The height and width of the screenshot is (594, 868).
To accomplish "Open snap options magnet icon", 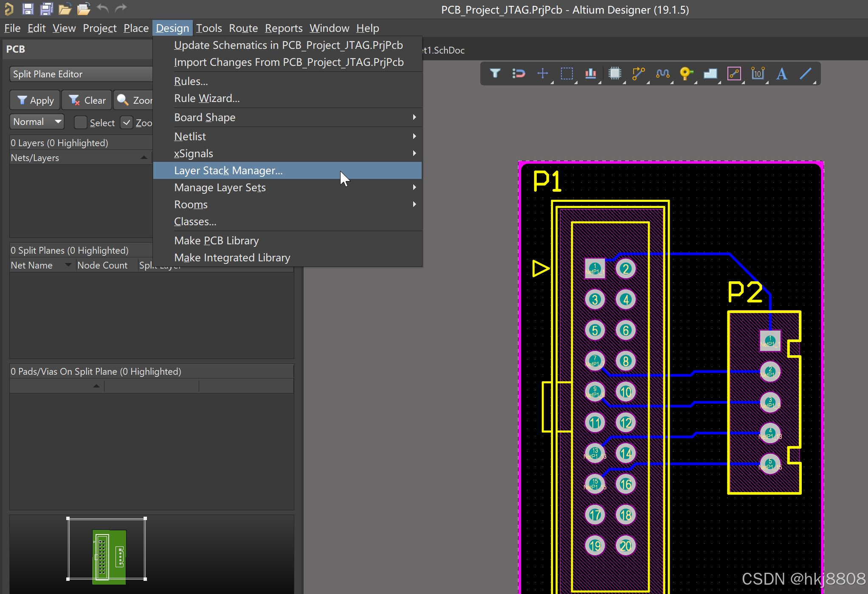I will 519,74.
